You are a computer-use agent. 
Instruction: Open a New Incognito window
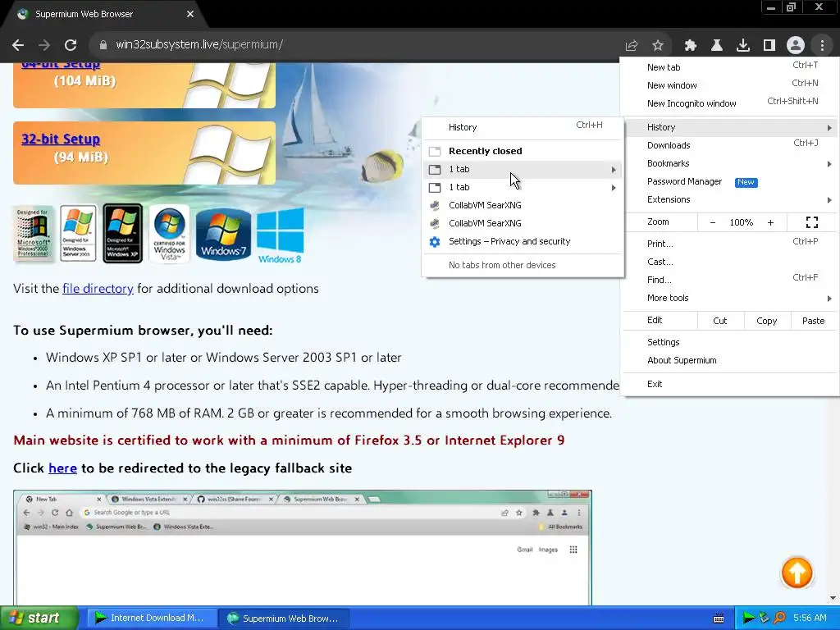[x=730, y=103]
